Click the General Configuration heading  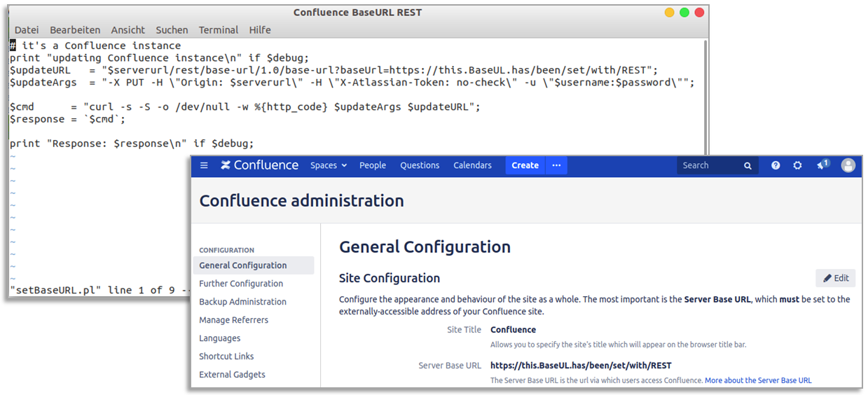coord(425,247)
